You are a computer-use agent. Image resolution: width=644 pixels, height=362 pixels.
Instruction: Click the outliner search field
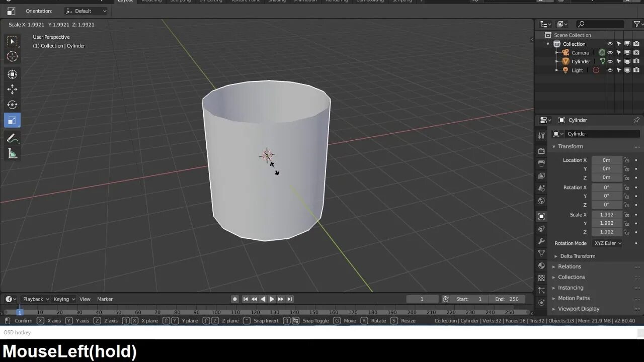click(600, 24)
